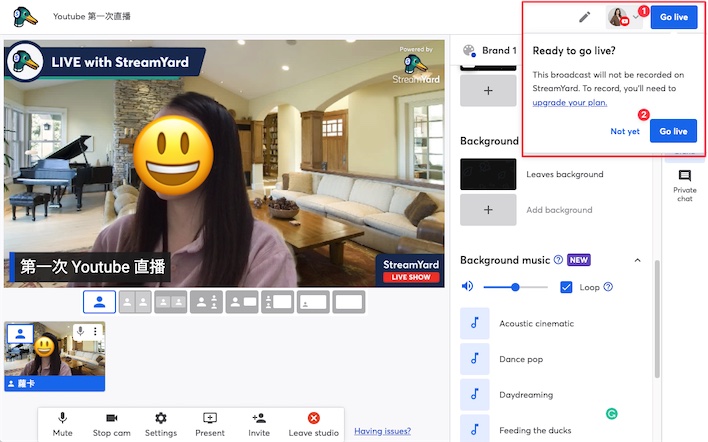Click the Feeding the ducks label
The width and height of the screenshot is (708, 442).
[535, 430]
